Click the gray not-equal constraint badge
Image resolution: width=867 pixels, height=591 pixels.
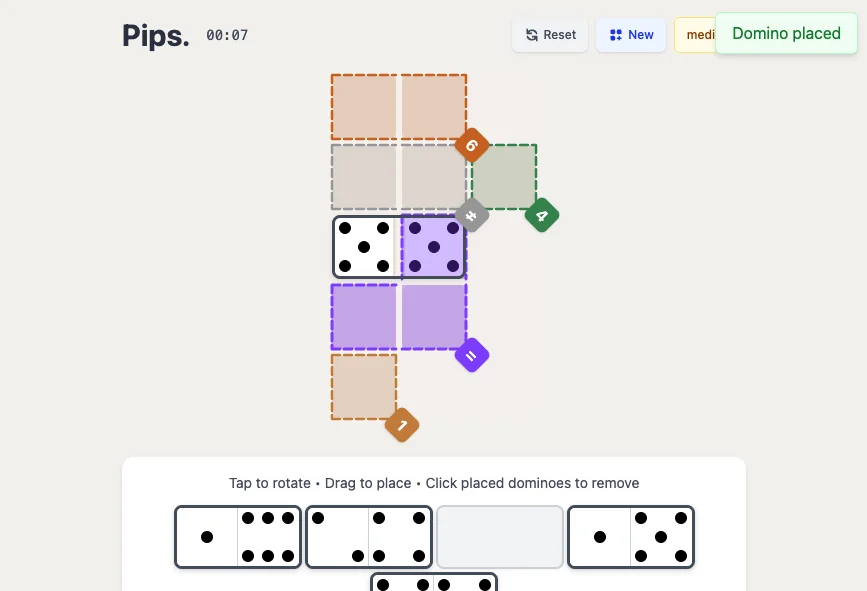pos(472,215)
